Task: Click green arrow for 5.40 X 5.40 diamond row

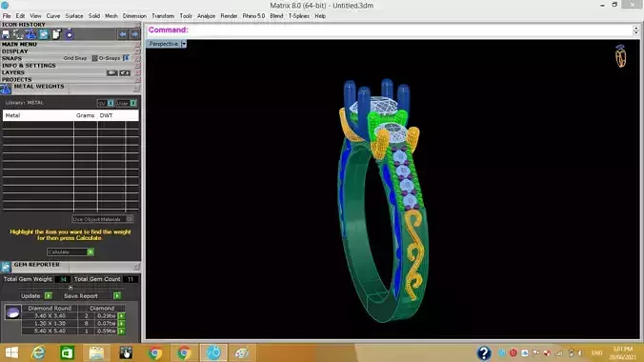Action: coord(122,331)
